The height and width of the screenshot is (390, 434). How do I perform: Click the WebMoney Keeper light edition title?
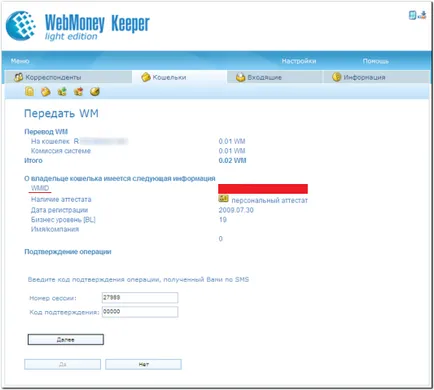click(x=97, y=27)
